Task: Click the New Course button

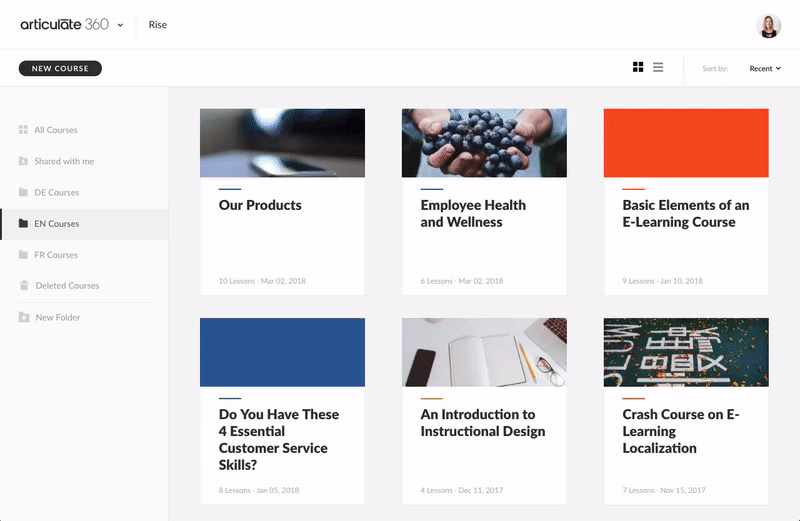Action: [x=60, y=69]
